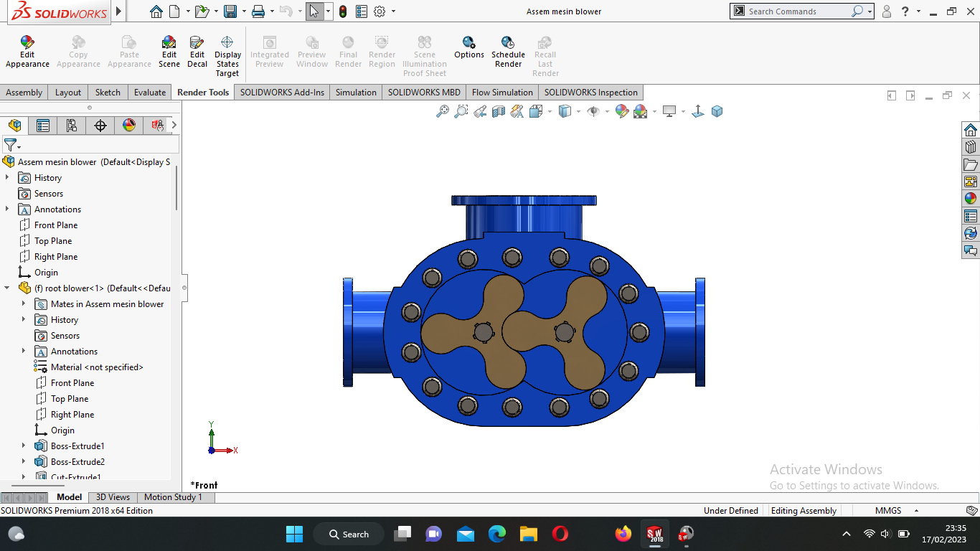This screenshot has height=551, width=980.
Task: Click Windows Start button
Action: (x=295, y=534)
